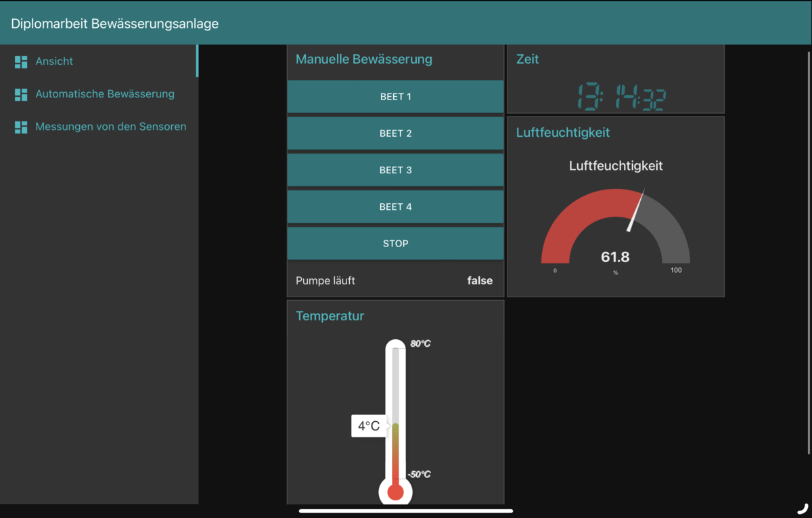Click the red thermometer bulb

(x=395, y=492)
